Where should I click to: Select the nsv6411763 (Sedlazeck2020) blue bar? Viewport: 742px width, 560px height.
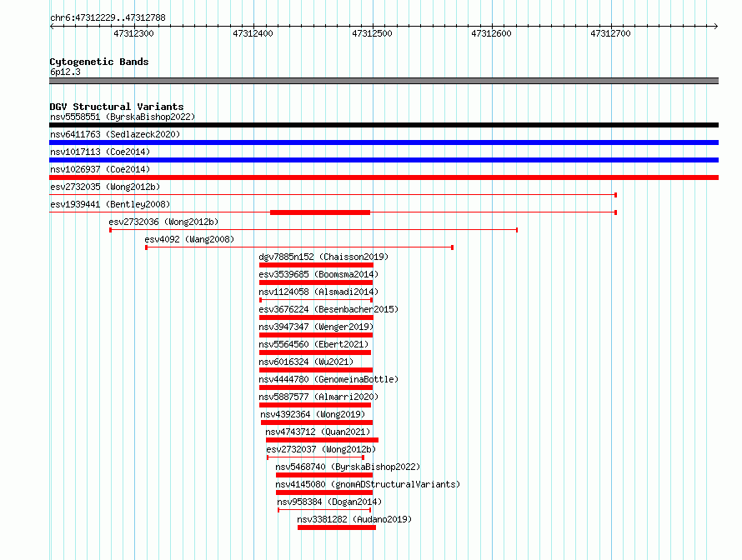(x=384, y=142)
